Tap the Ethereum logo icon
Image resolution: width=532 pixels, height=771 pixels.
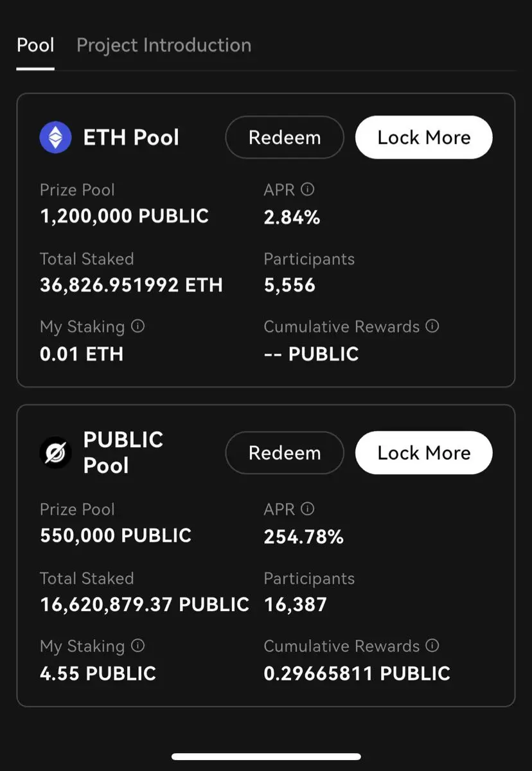56,137
